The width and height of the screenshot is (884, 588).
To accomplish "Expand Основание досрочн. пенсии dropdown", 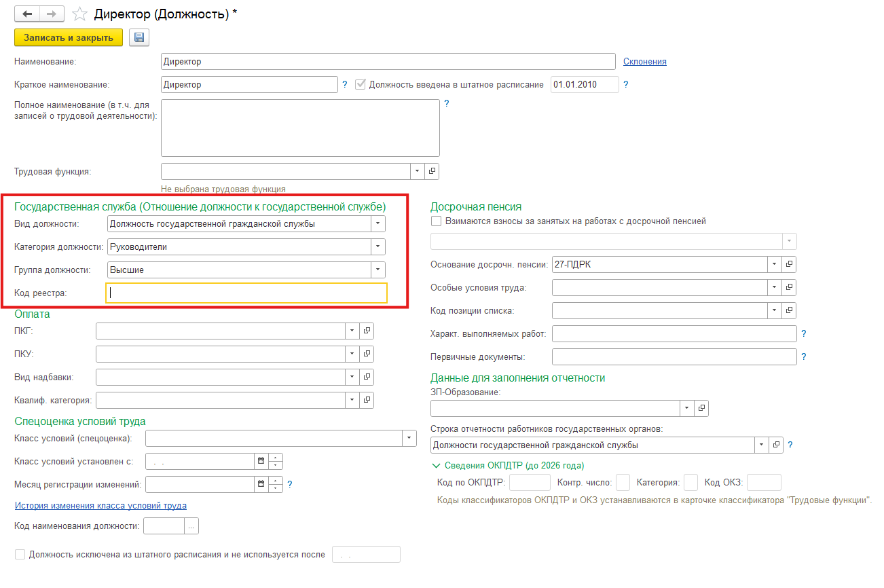I will [775, 265].
